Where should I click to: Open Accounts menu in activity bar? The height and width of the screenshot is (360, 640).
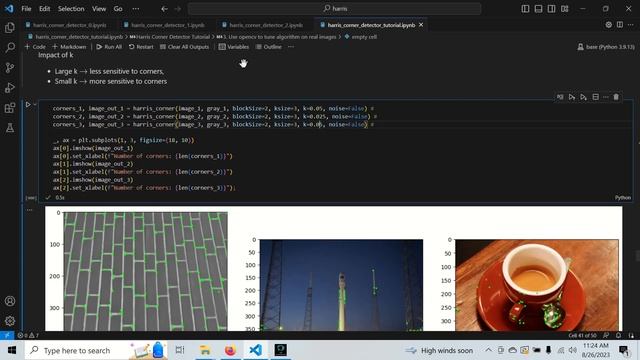[9, 301]
